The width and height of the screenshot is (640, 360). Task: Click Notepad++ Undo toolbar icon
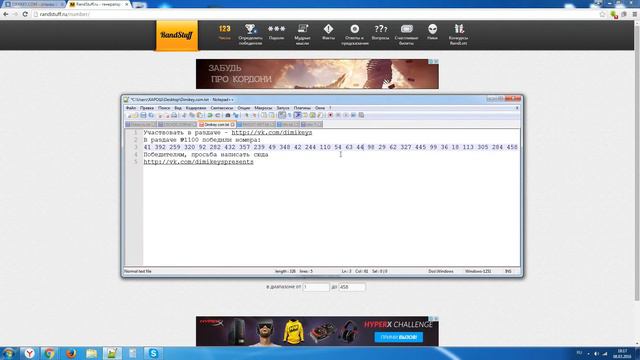pyautogui.click(x=210, y=116)
